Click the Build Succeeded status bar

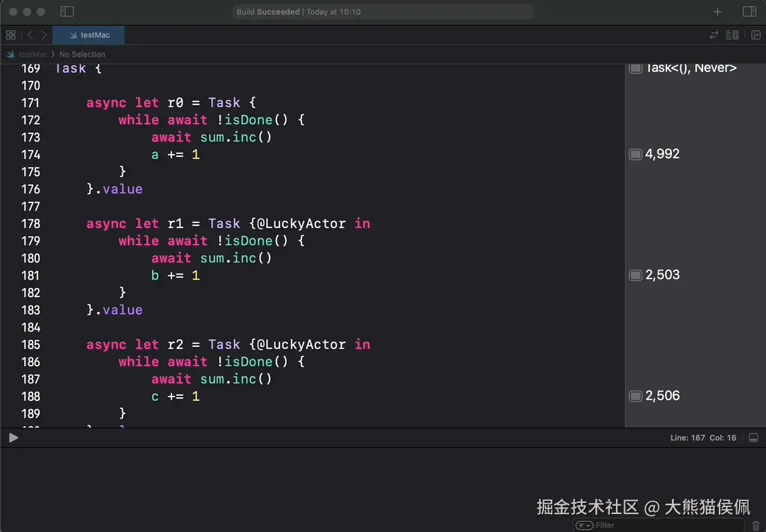click(x=382, y=12)
